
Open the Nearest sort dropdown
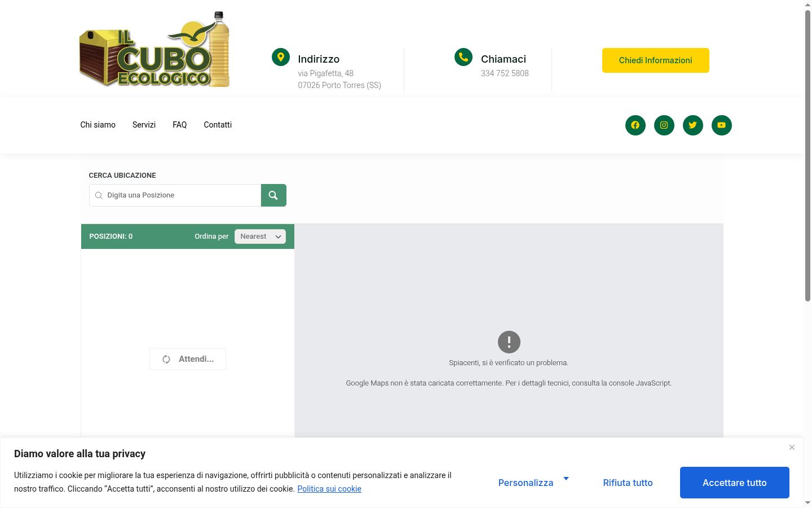click(260, 237)
